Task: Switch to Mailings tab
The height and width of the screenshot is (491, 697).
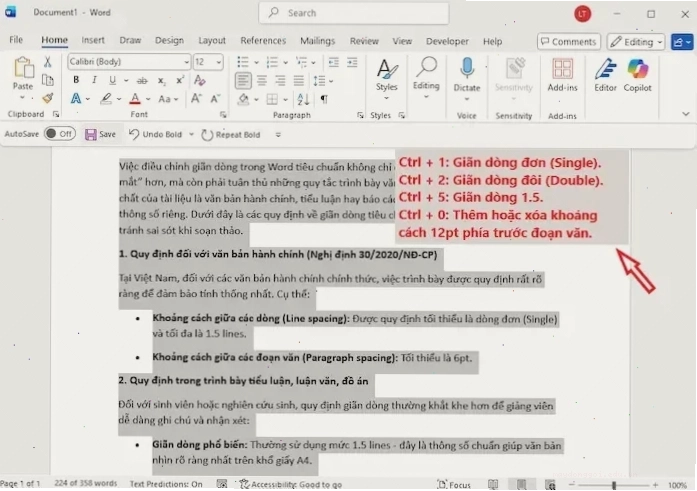Action: pos(317,41)
